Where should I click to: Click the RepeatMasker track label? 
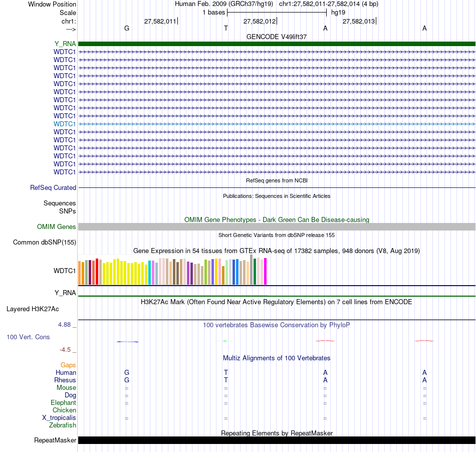55,440
